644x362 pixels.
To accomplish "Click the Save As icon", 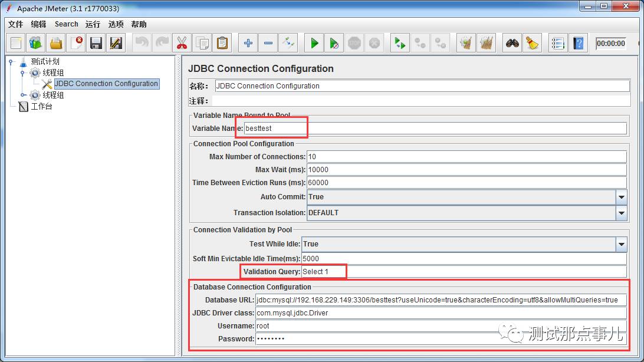I will coord(116,43).
